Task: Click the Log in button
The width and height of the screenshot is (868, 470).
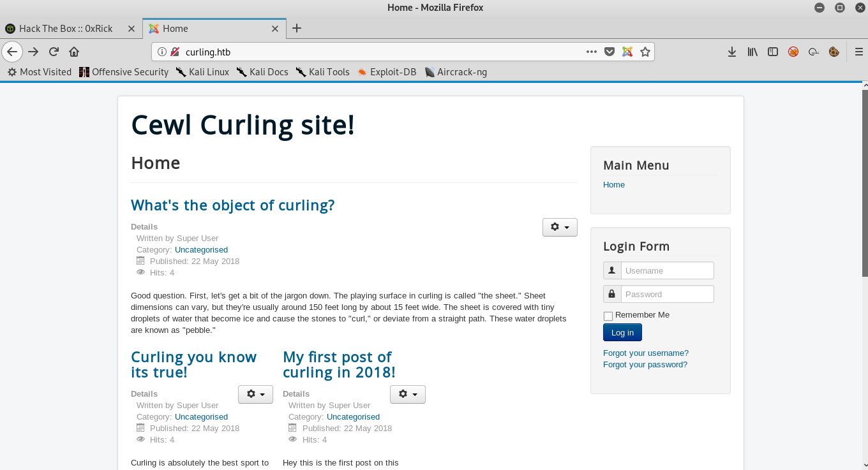Action: pyautogui.click(x=622, y=332)
